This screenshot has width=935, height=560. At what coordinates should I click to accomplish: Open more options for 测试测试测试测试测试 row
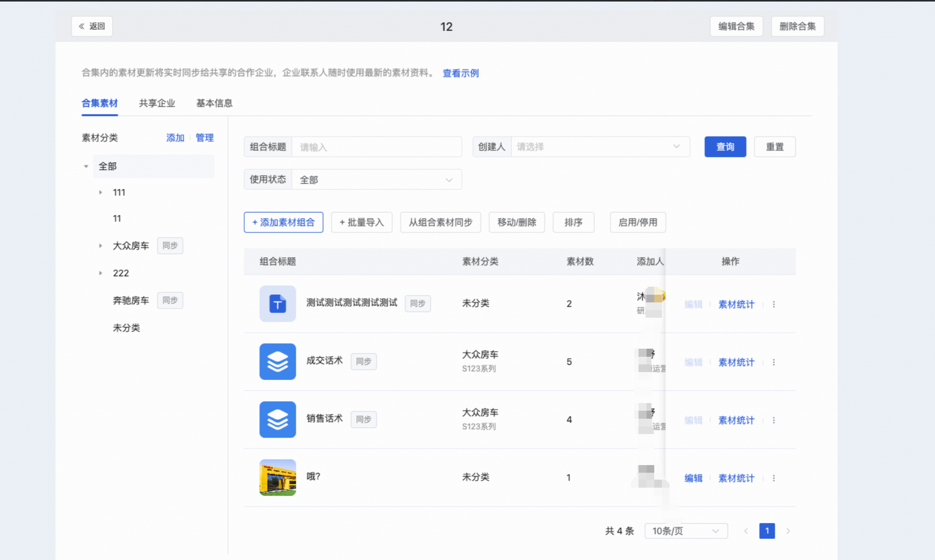pos(774,304)
